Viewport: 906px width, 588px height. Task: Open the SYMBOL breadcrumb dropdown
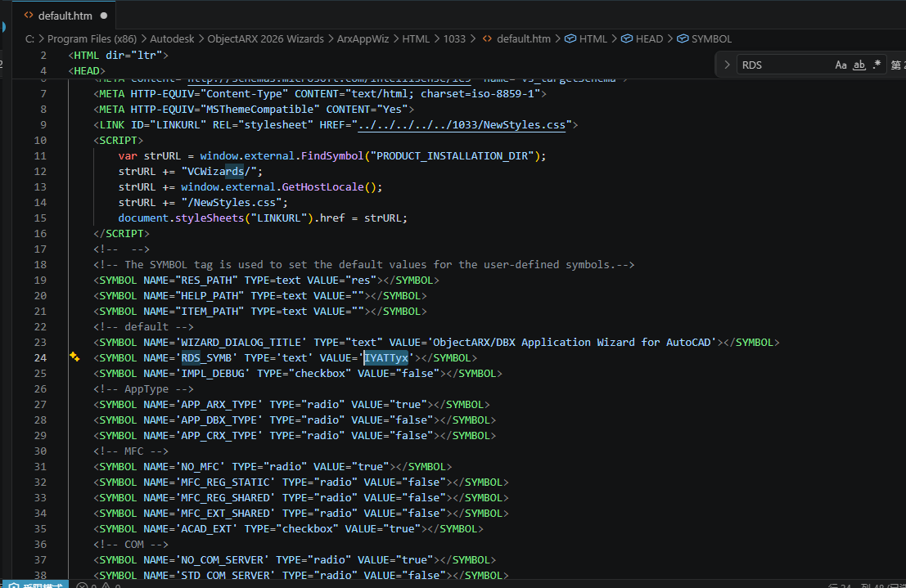pyautogui.click(x=711, y=38)
